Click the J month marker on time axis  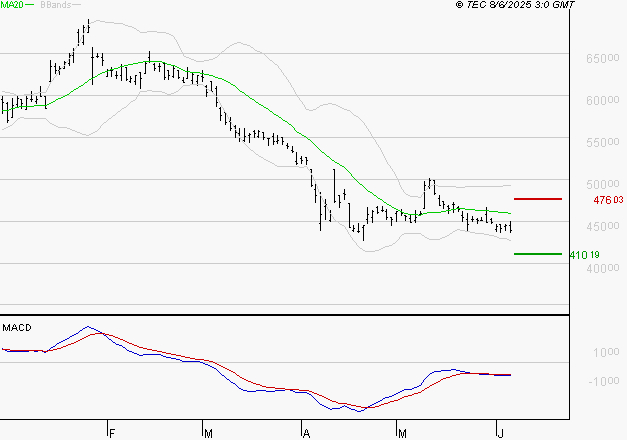pos(500,433)
